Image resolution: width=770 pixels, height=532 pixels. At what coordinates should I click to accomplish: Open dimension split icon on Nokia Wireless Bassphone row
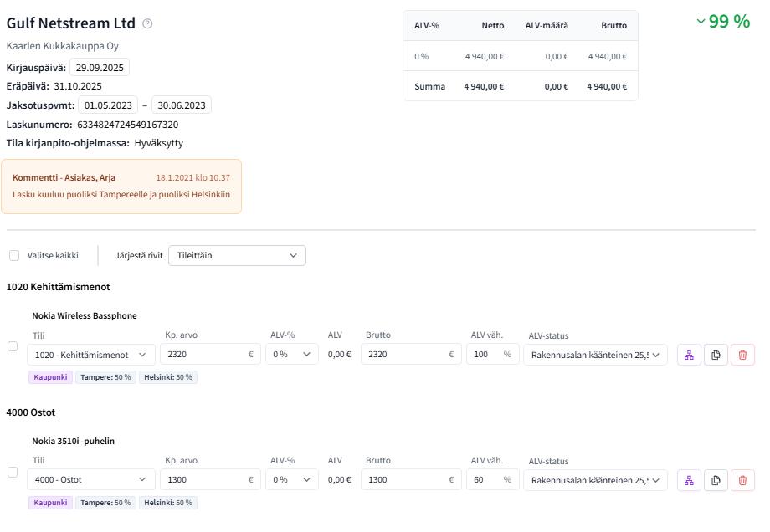click(x=689, y=355)
